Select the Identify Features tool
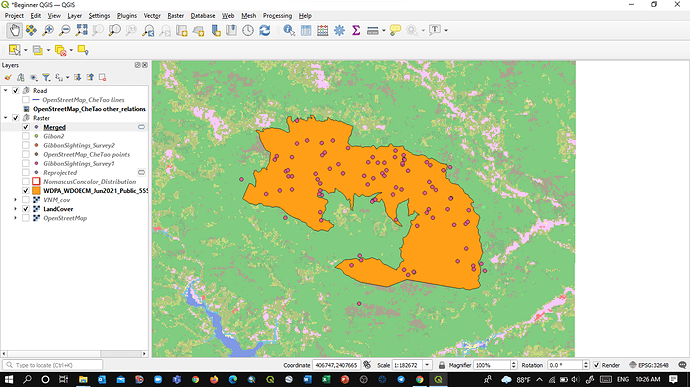Image resolution: width=690 pixels, height=387 pixels. pos(289,30)
